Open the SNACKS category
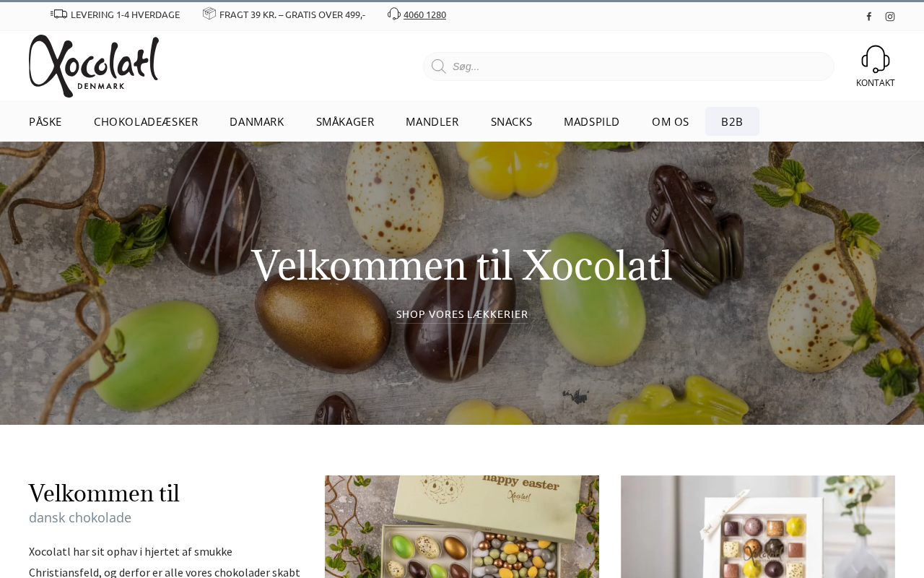This screenshot has height=578, width=924. tap(511, 121)
